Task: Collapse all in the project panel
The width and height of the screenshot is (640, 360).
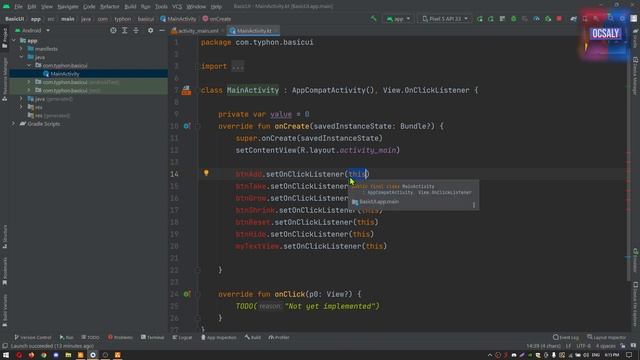Action: [136, 31]
